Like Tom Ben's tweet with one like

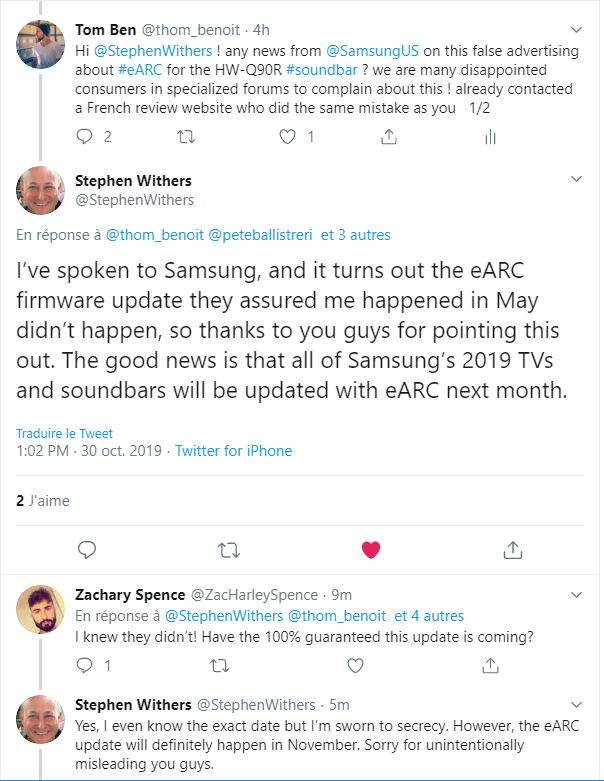(x=288, y=136)
